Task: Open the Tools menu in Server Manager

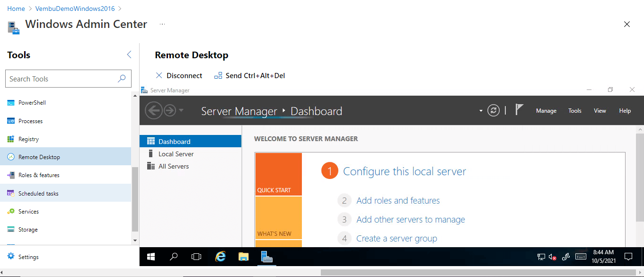Action: [575, 111]
